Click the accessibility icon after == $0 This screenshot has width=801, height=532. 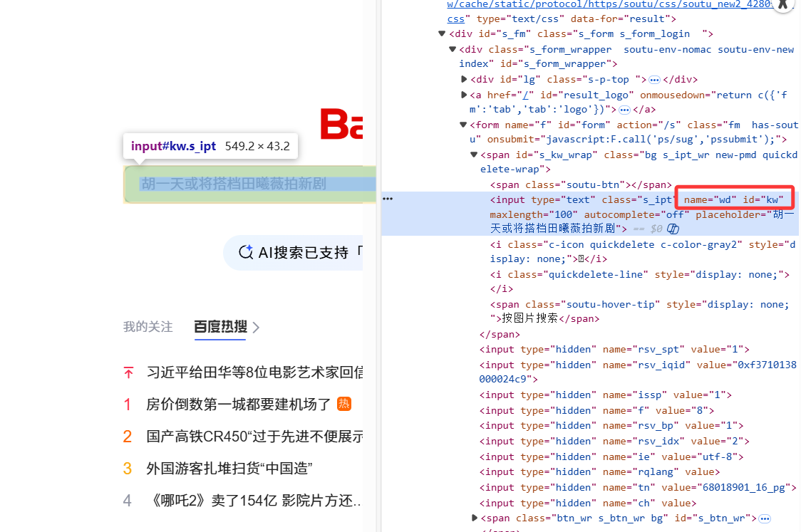tap(673, 229)
